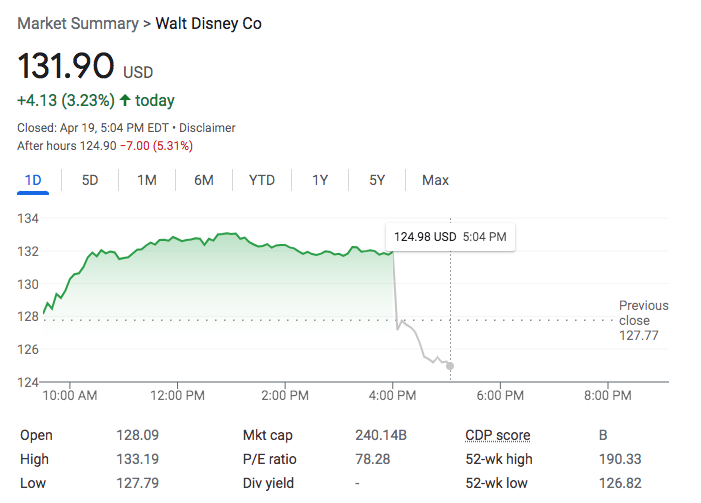This screenshot has width=701, height=503.
Task: Select the YTD range tab
Action: (x=262, y=180)
